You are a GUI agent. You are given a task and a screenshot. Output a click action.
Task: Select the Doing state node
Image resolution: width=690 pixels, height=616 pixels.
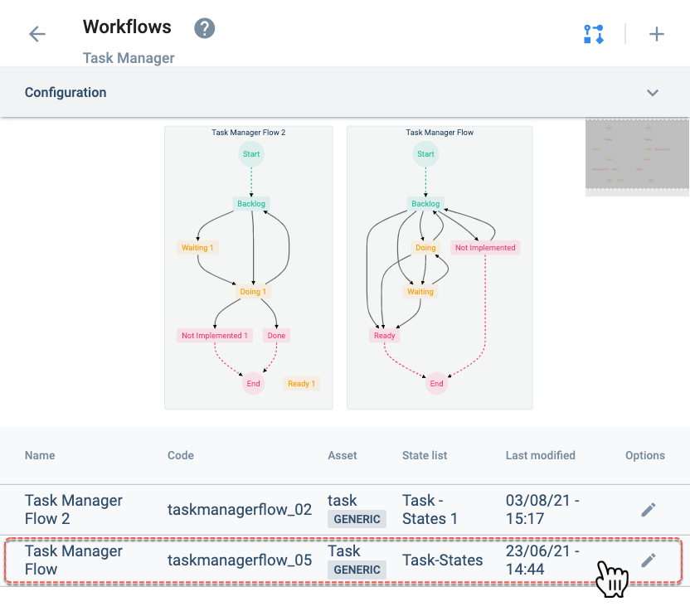click(425, 248)
